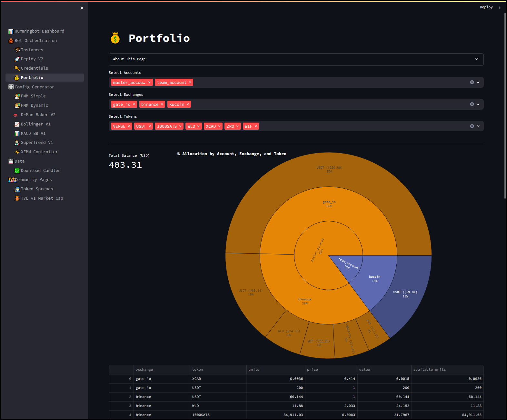
Task: Remove the WIF token tag
Action: (x=256, y=126)
